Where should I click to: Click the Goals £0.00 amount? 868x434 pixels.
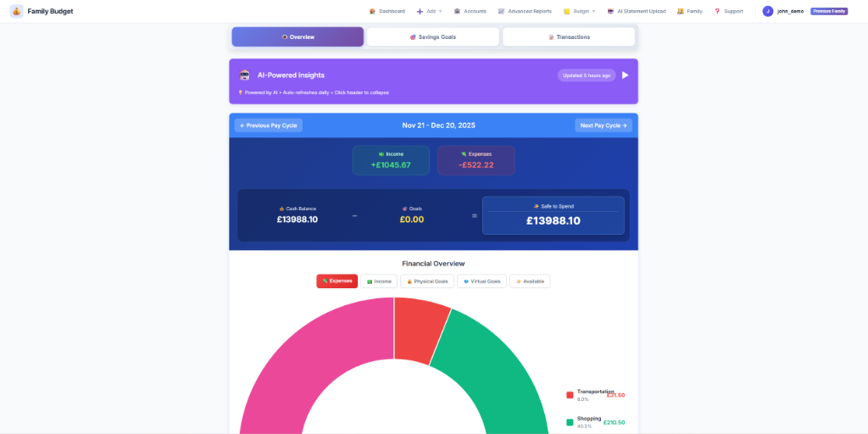(x=411, y=220)
